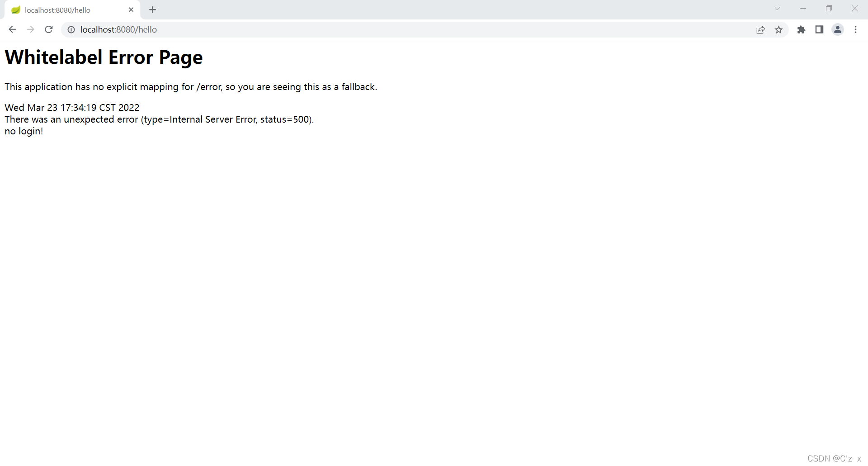Share this page icon
This screenshot has height=466, width=868.
pos(760,29)
